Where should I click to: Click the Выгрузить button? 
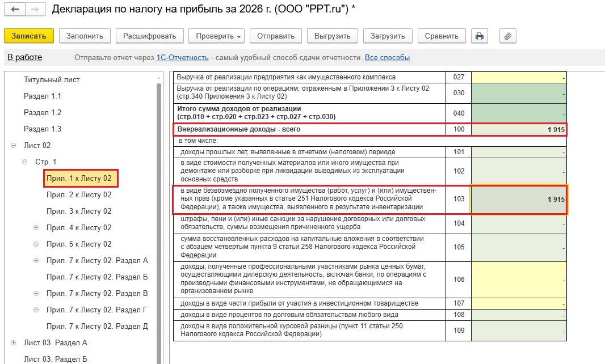[x=333, y=36]
